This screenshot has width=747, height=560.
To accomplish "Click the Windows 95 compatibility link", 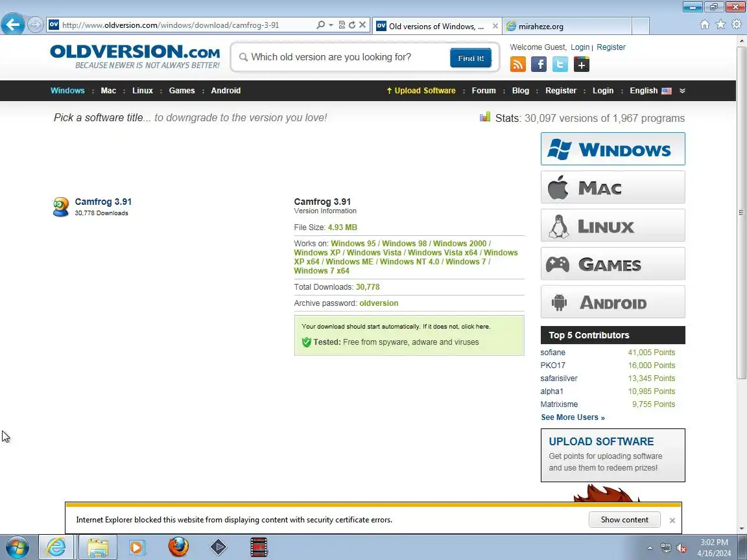I will pos(353,243).
